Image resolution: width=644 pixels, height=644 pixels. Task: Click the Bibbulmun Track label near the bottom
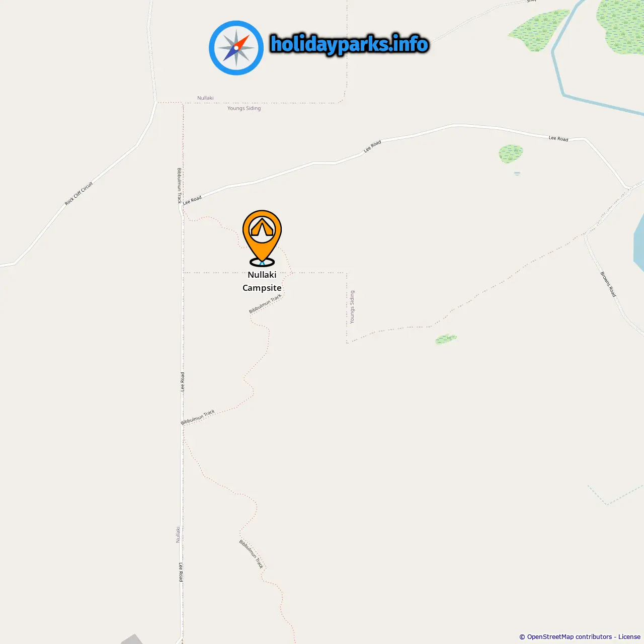click(x=251, y=554)
